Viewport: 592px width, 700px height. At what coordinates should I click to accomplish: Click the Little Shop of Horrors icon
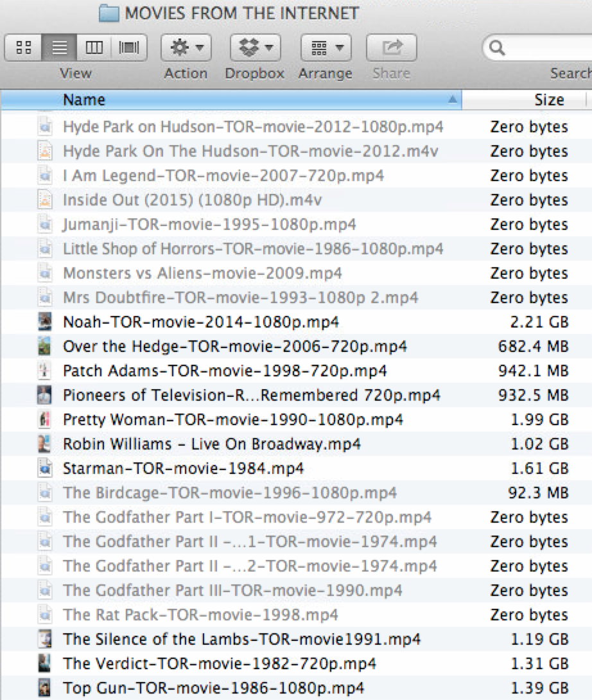pyautogui.click(x=45, y=249)
